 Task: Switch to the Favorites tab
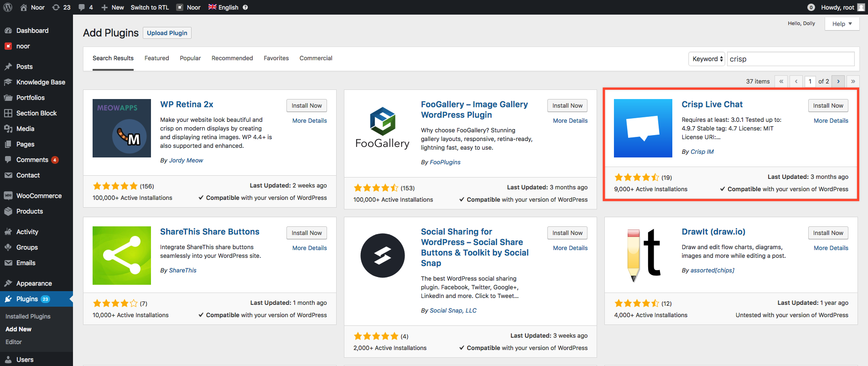pyautogui.click(x=276, y=58)
